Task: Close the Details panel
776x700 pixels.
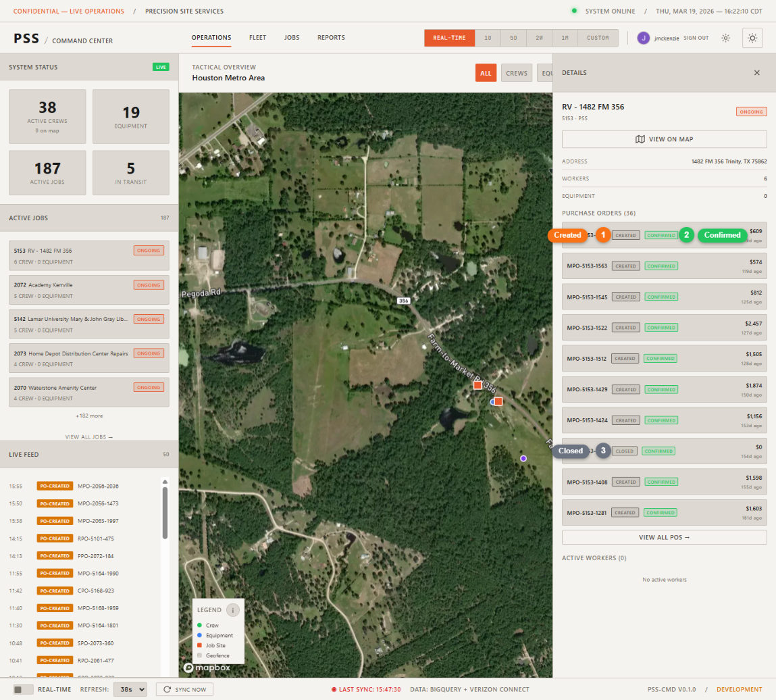Action: click(756, 73)
